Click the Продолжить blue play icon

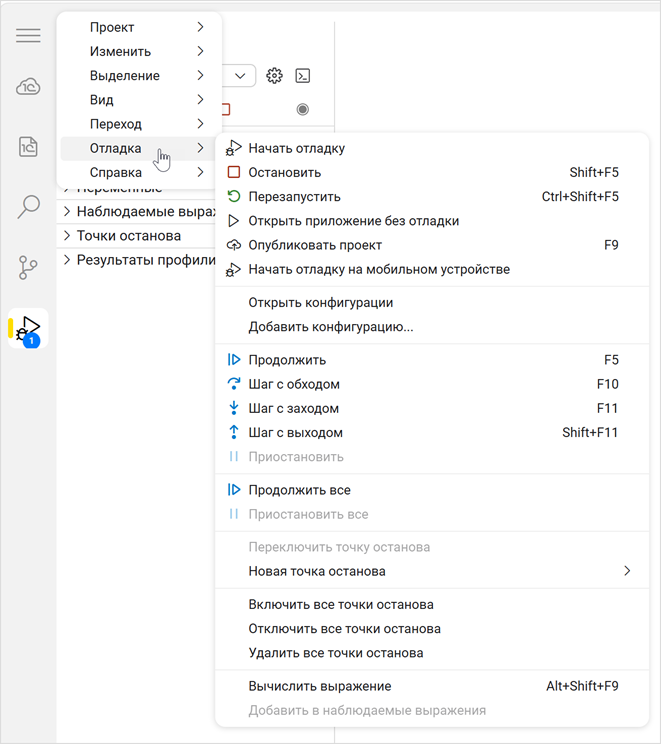click(234, 360)
